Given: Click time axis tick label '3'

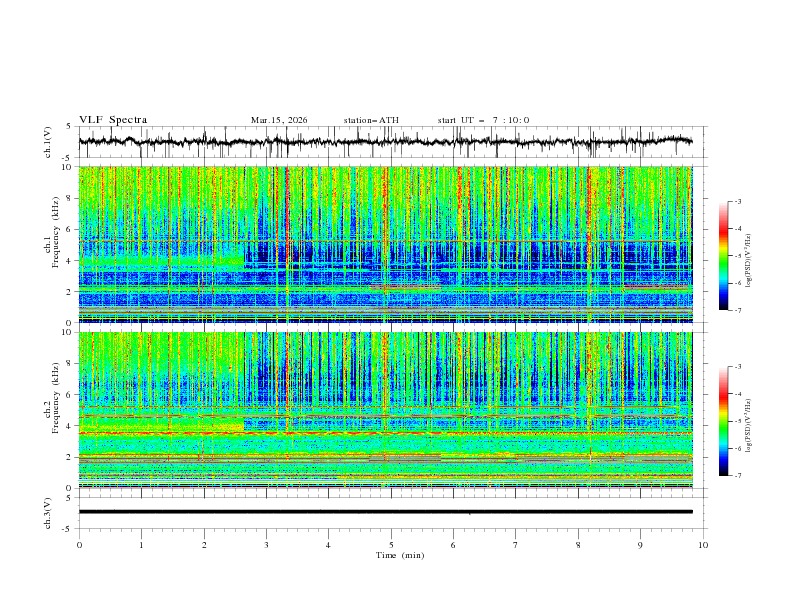Looking at the screenshot, I should tap(266, 545).
